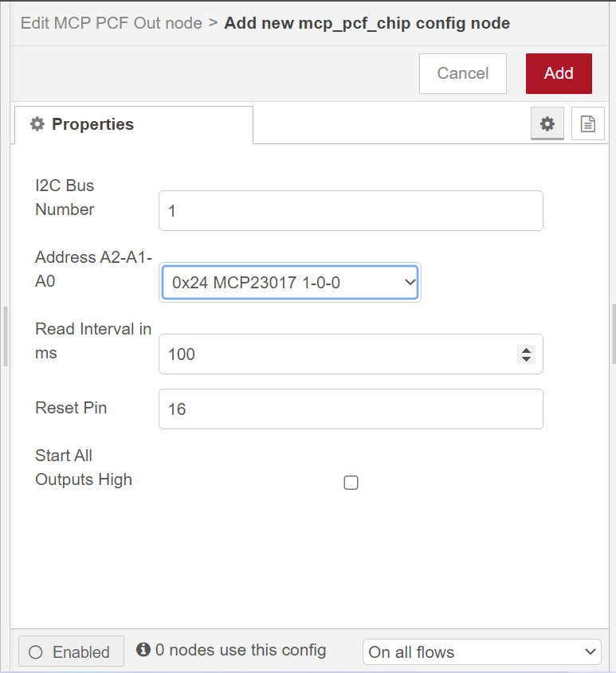
Task: Open the description editor document icon
Action: point(587,123)
